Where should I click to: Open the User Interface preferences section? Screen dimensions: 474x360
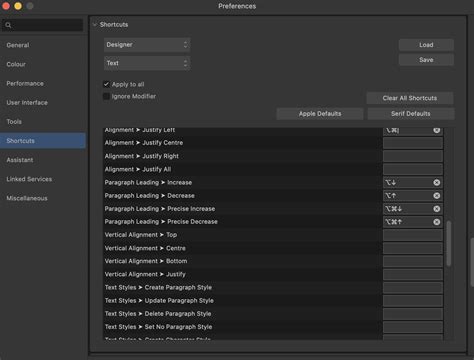click(x=27, y=103)
